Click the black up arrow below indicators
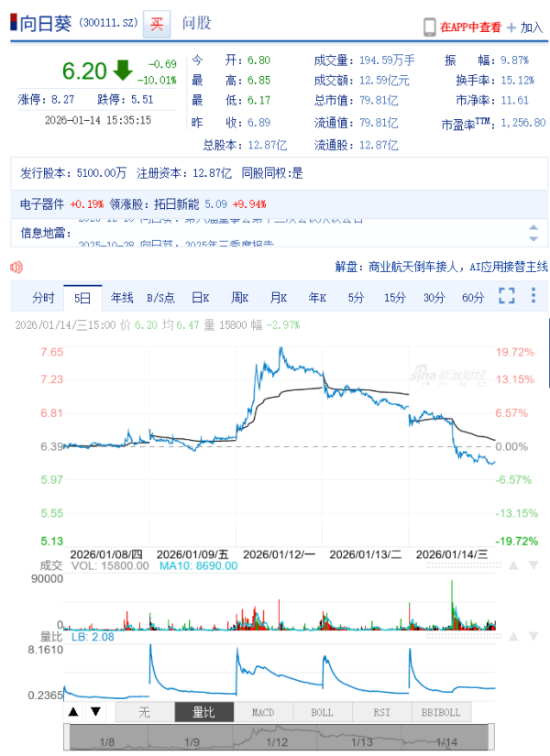The height and width of the screenshot is (756, 550). click(x=73, y=712)
